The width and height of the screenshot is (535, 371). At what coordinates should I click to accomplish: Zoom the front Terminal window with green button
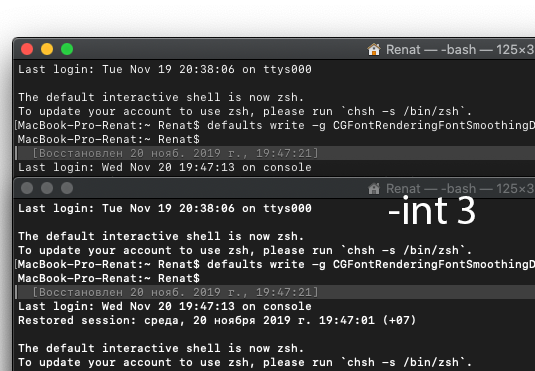67,49
